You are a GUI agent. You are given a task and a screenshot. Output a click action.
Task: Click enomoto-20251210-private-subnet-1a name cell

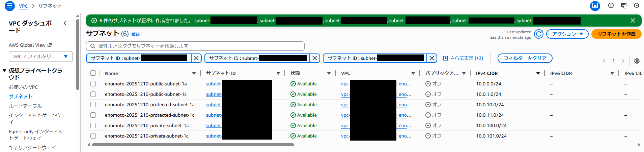click(x=147, y=125)
